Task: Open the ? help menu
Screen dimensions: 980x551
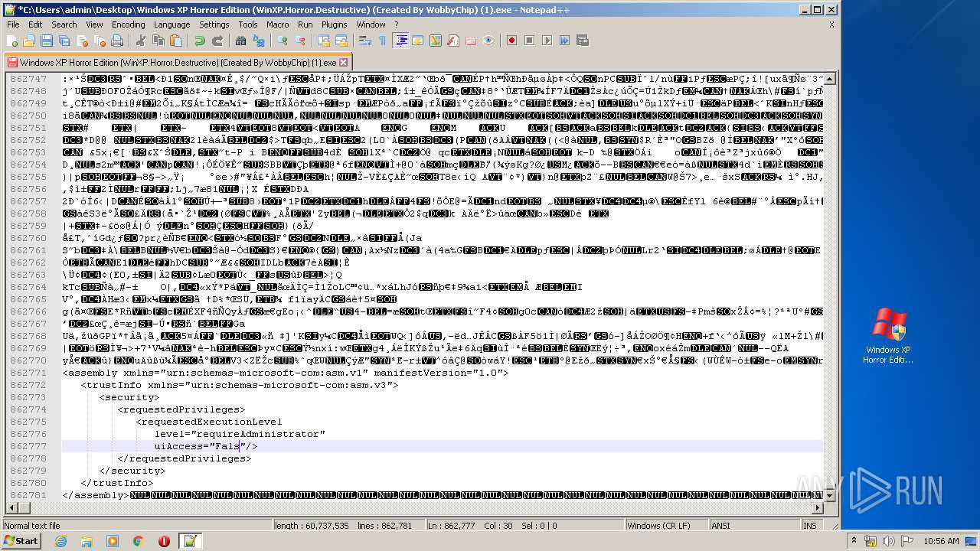Action: (x=397, y=24)
